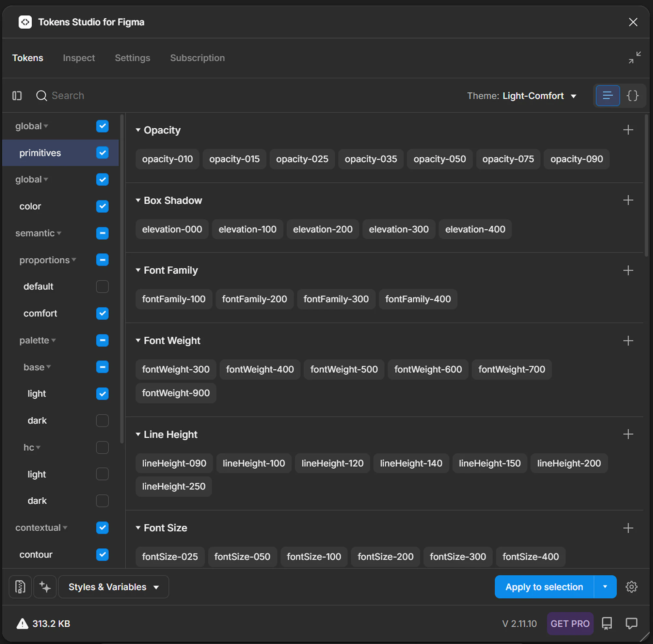The height and width of the screenshot is (644, 653).
Task: Add new Font Size token plus icon
Action: (x=628, y=528)
